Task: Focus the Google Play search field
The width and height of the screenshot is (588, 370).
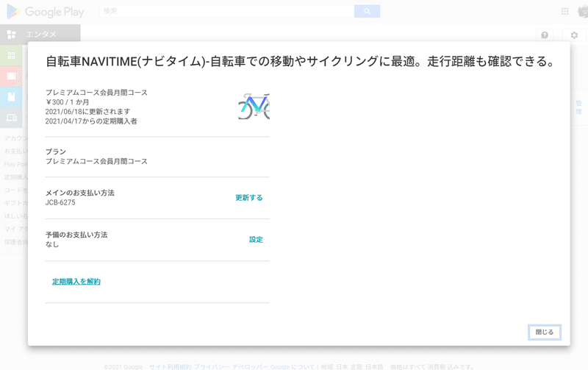Action: 227,11
